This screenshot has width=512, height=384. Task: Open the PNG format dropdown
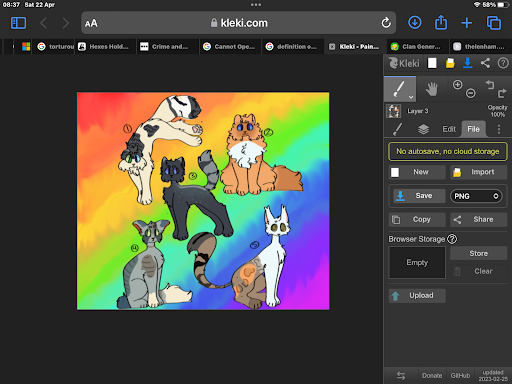[x=476, y=196]
